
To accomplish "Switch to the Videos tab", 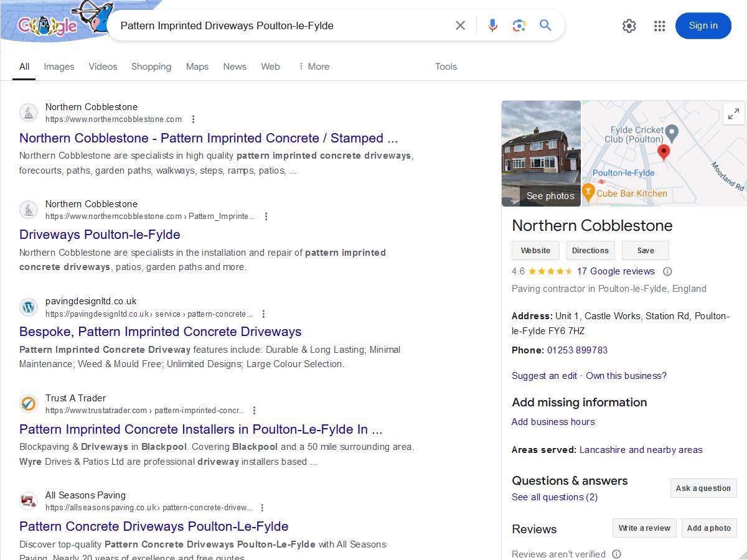I will coord(103,67).
